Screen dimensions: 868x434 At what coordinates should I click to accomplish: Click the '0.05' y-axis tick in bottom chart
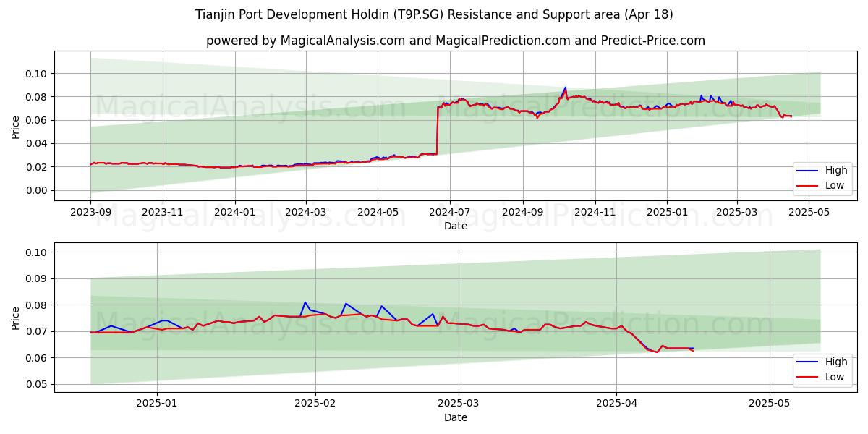(37, 384)
